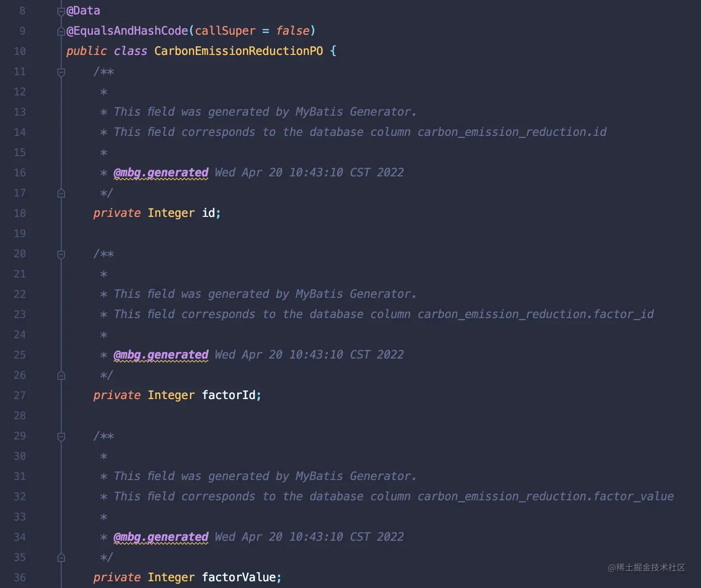The width and height of the screenshot is (701, 588).
Task: Click the fold end marker on line 26
Action: [x=61, y=375]
